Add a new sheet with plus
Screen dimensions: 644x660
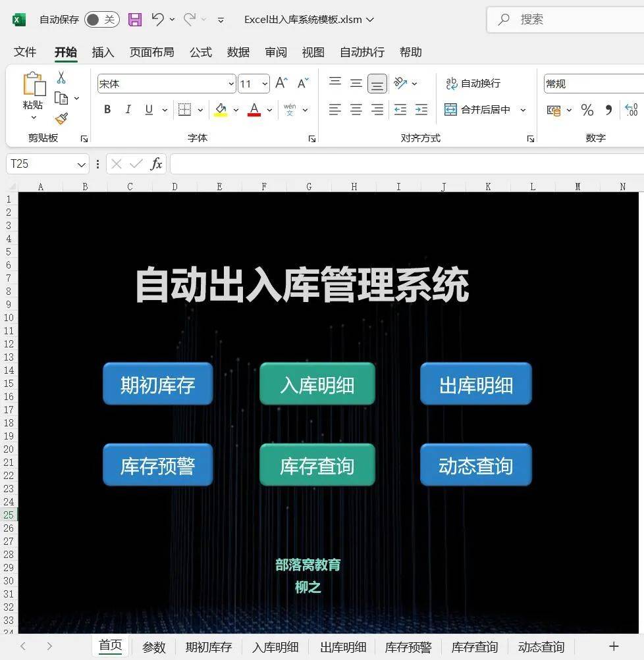point(614,646)
